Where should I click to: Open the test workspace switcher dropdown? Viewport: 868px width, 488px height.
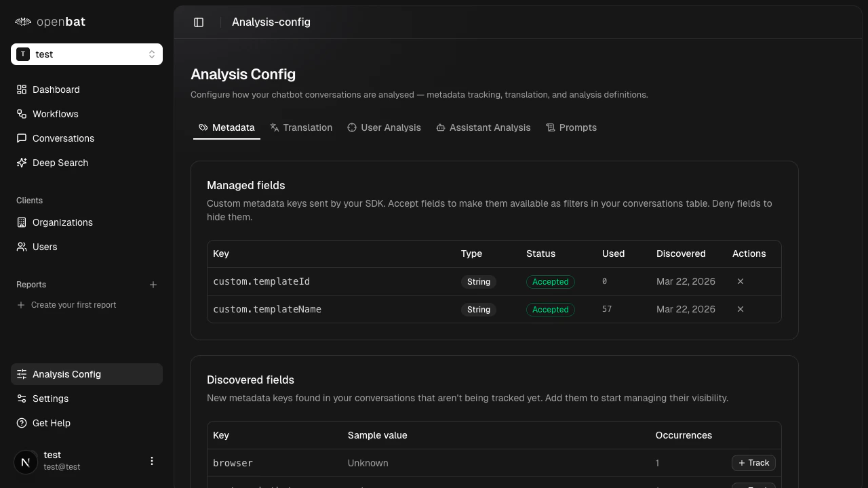click(x=87, y=54)
